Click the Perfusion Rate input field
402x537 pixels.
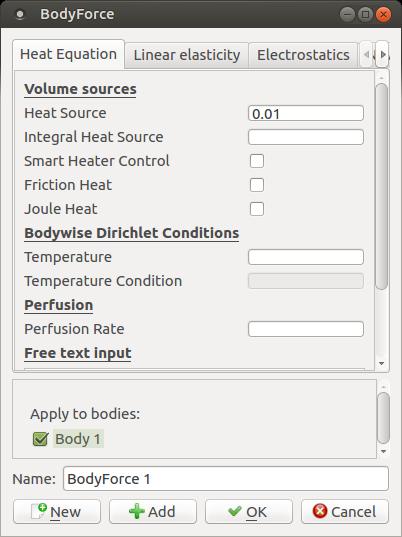coord(306,329)
